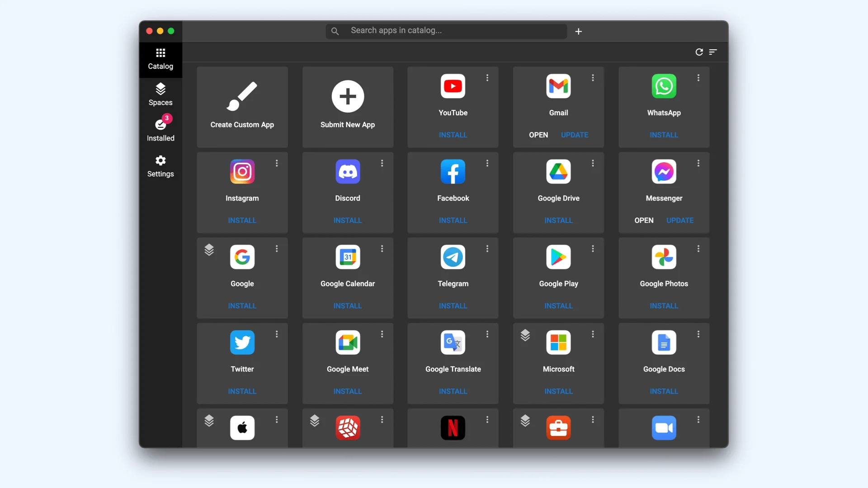Install the Google Docs app
Viewport: 868px width, 488px height.
point(664,391)
